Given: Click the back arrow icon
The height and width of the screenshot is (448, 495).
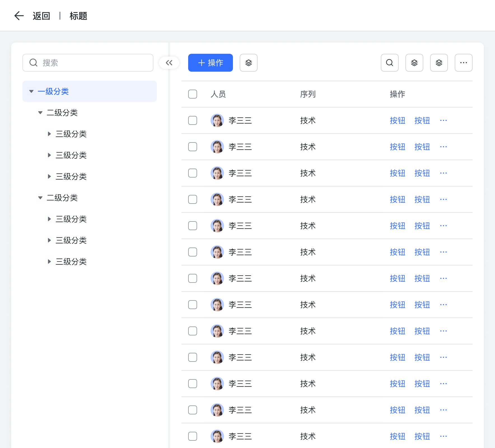Looking at the screenshot, I should (19, 16).
